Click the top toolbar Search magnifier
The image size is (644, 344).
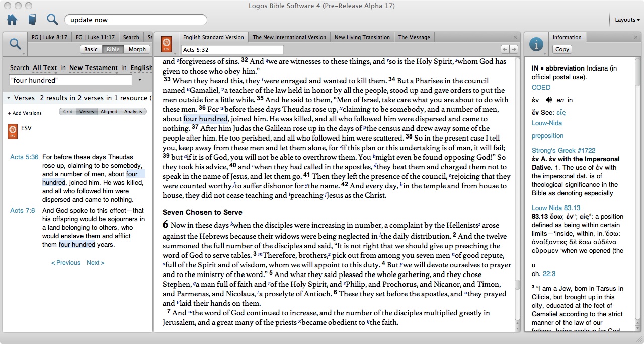pyautogui.click(x=52, y=20)
